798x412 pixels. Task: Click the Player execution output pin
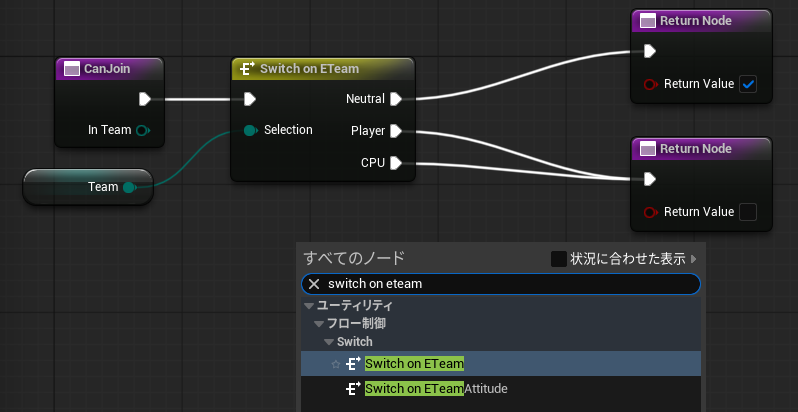[x=396, y=131]
